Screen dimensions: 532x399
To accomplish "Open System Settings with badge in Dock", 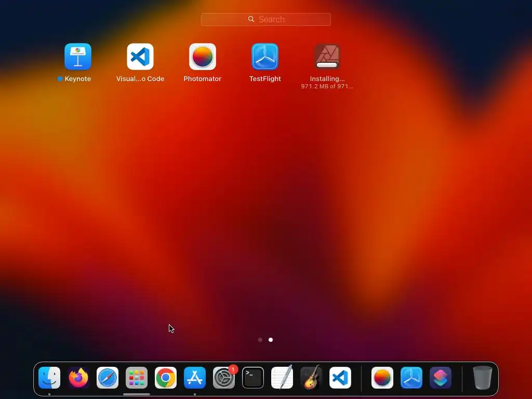I will [224, 378].
